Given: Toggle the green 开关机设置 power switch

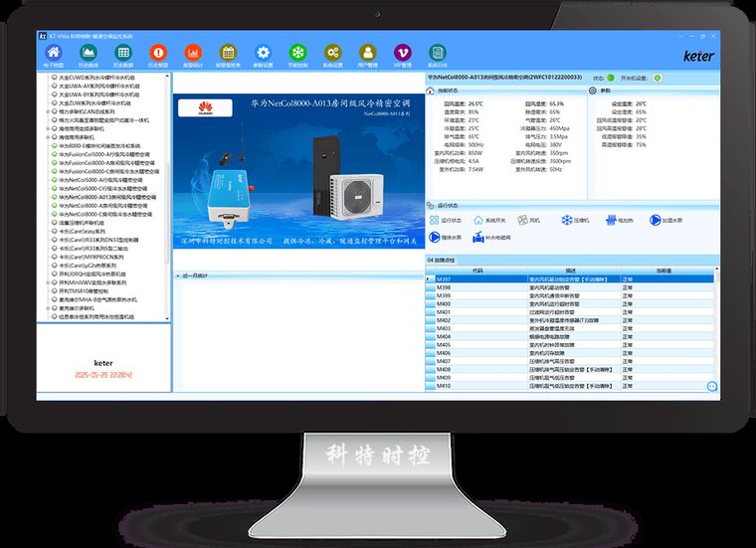Looking at the screenshot, I should pyautogui.click(x=658, y=78).
